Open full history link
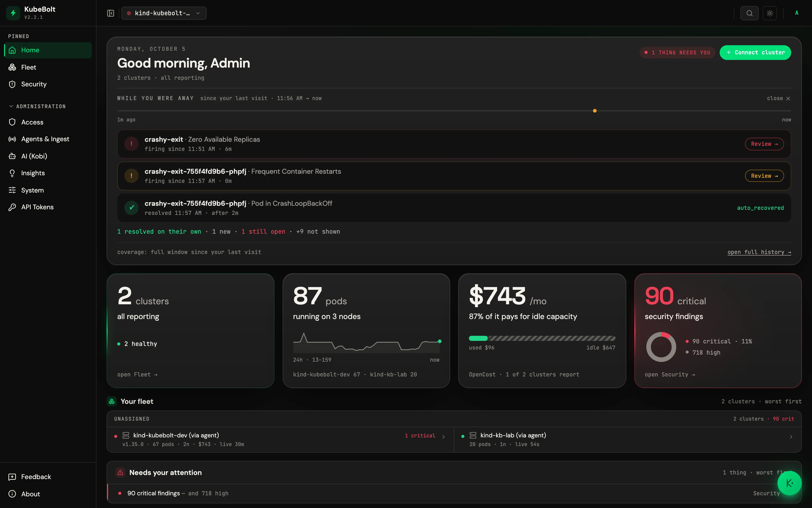The width and height of the screenshot is (812, 508). pyautogui.click(x=759, y=252)
